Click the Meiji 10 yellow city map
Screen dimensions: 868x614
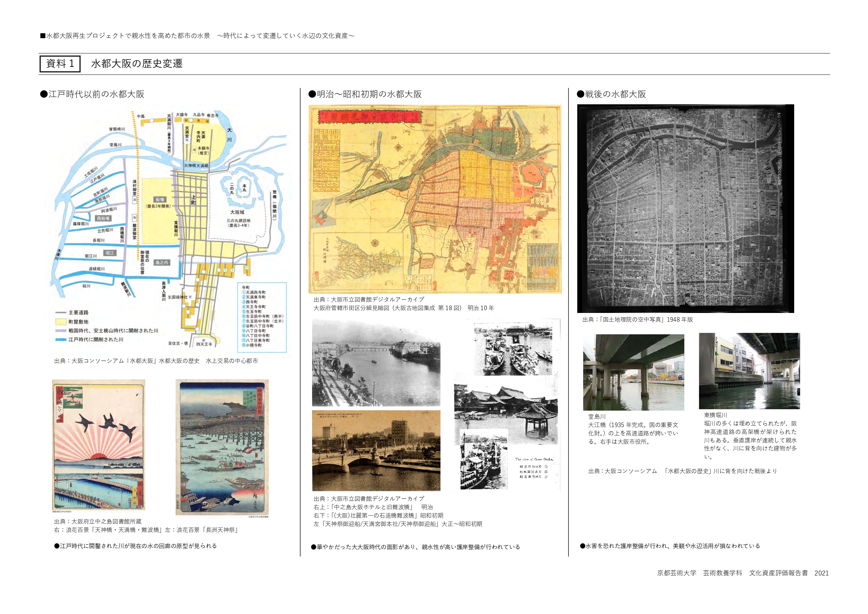[435, 200]
